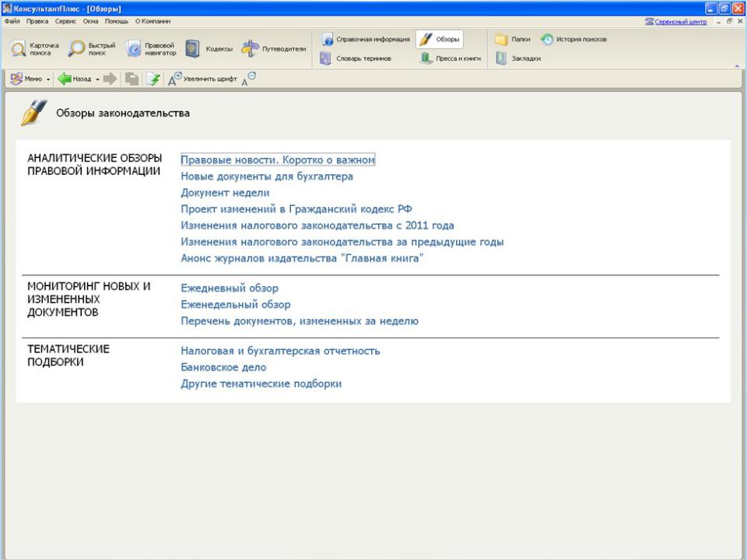Open the О Компании menu
Viewport: 747px width, 560px height.
tap(153, 22)
